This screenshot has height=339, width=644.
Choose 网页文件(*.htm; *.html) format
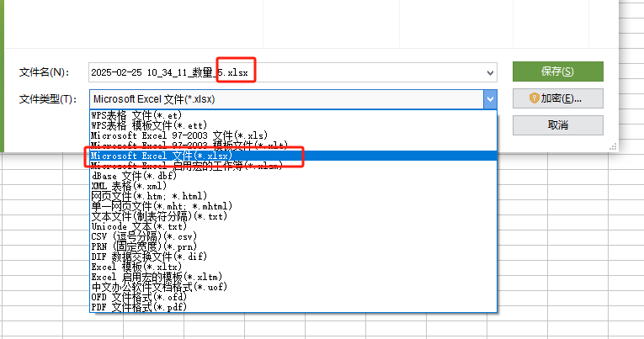point(293,196)
